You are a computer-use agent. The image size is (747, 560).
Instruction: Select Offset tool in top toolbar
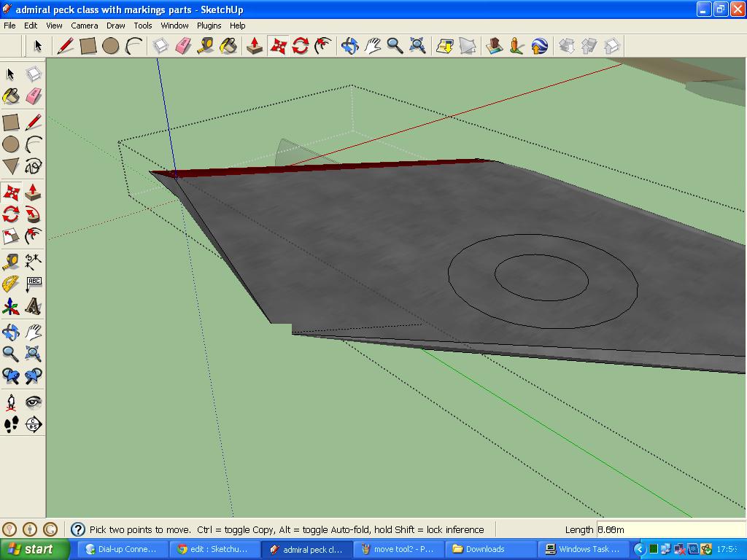[x=323, y=46]
